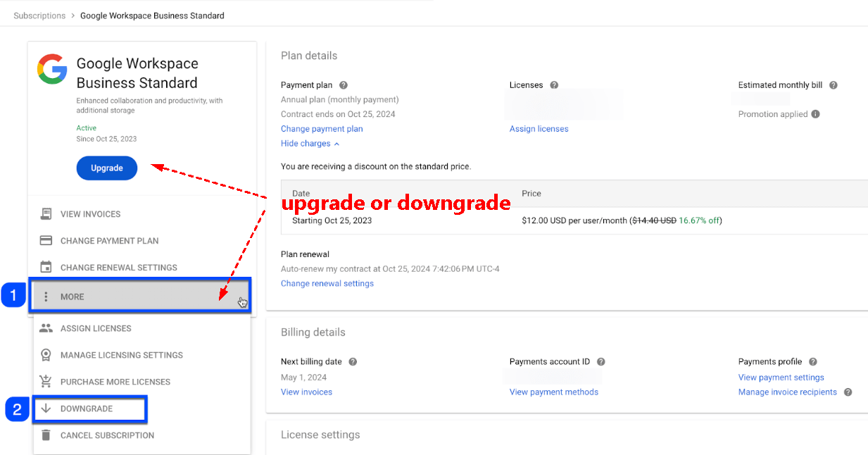Click the Manage invoice recipients link
868x455 pixels.
click(788, 392)
